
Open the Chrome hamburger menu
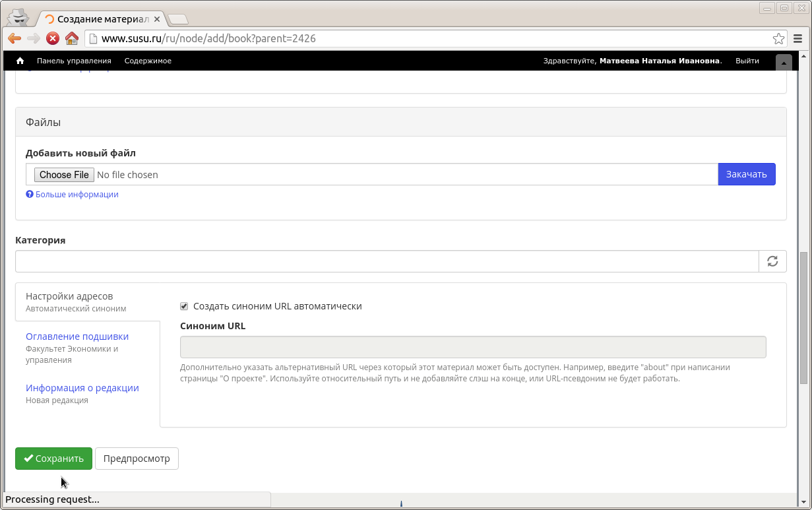(x=798, y=38)
